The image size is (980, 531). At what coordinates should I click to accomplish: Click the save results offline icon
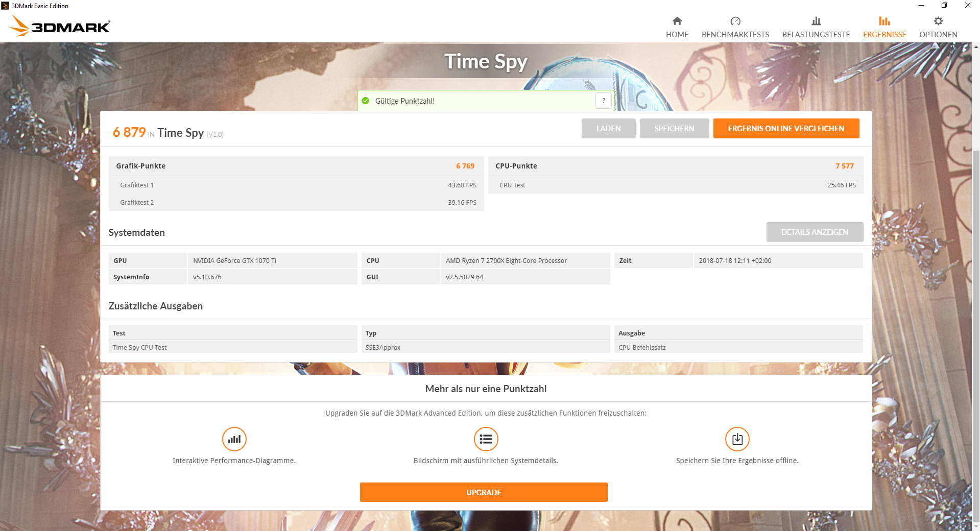tap(737, 439)
